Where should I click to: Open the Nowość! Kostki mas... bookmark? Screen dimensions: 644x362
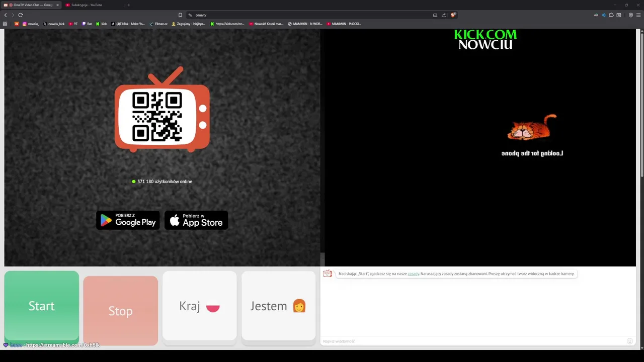(266, 24)
